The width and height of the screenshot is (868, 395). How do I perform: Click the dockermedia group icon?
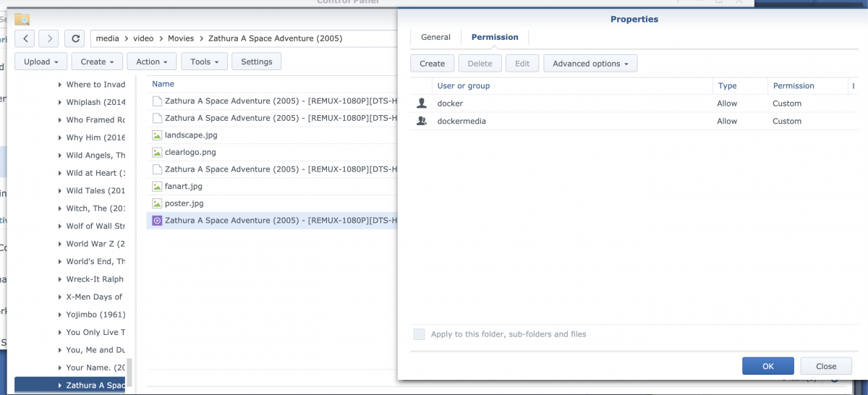point(422,121)
